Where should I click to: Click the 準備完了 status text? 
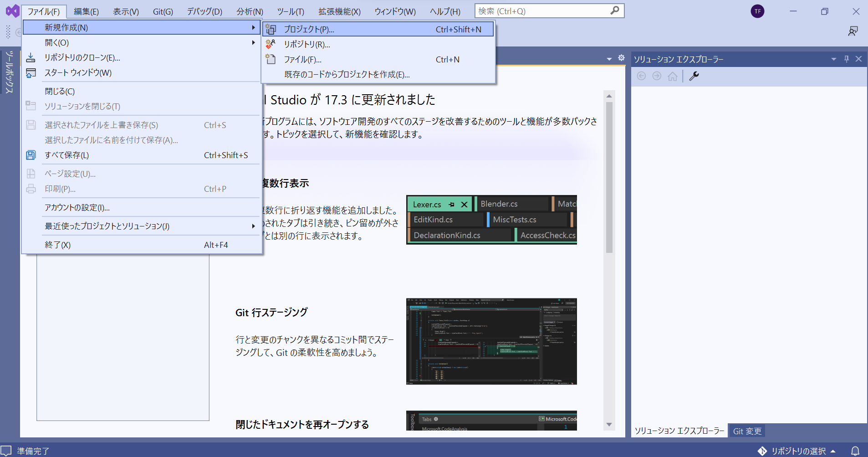pyautogui.click(x=33, y=451)
